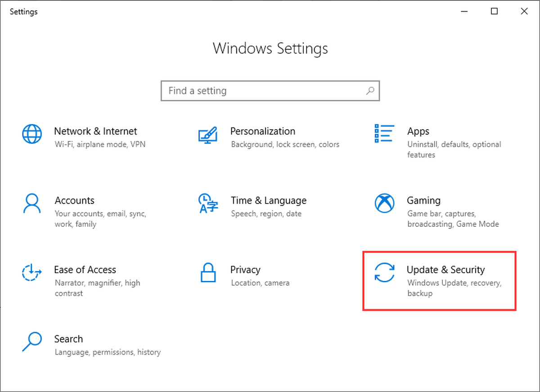The height and width of the screenshot is (392, 540).
Task: Click the Accounts person icon
Action: click(32, 203)
